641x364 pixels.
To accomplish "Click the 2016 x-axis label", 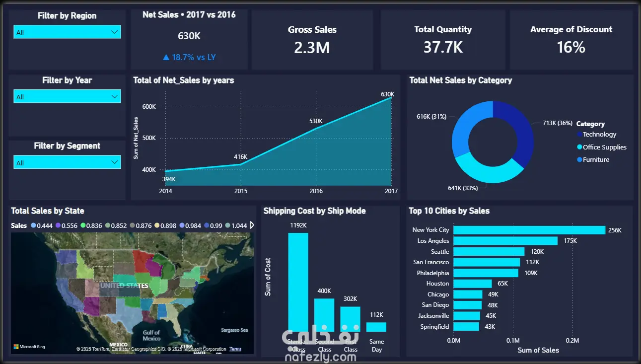I will point(316,191).
